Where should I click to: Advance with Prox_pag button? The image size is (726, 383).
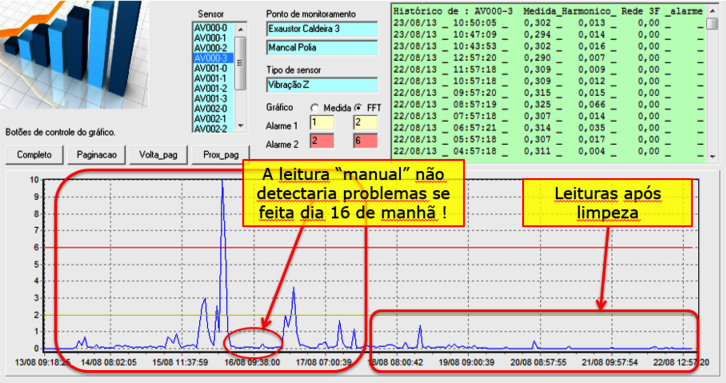220,155
